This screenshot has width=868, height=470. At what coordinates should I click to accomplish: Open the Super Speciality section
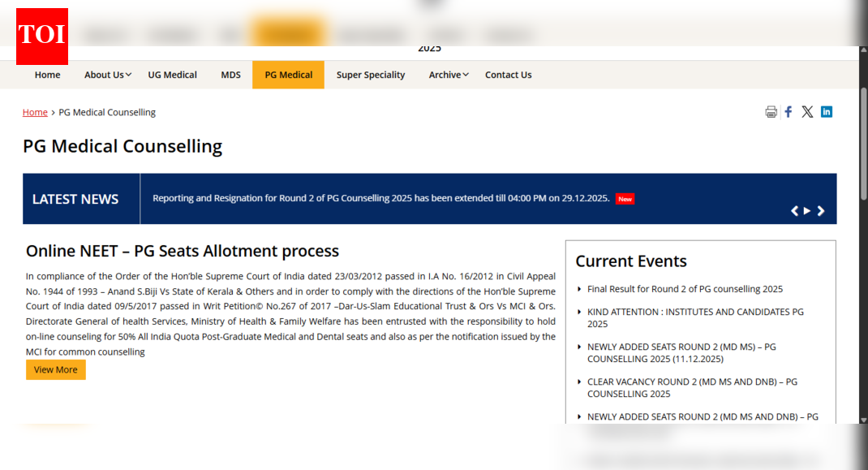[370, 74]
